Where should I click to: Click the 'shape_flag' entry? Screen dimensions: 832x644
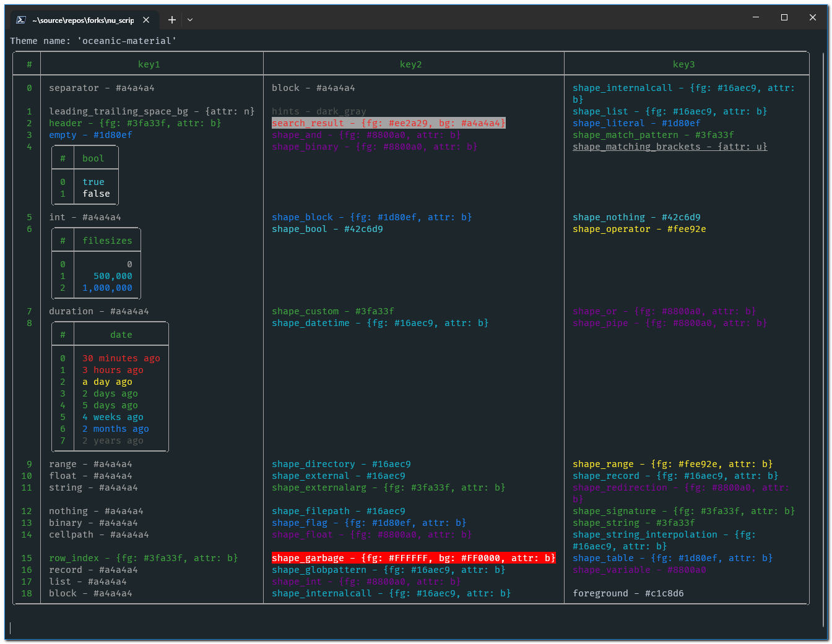[x=369, y=523]
